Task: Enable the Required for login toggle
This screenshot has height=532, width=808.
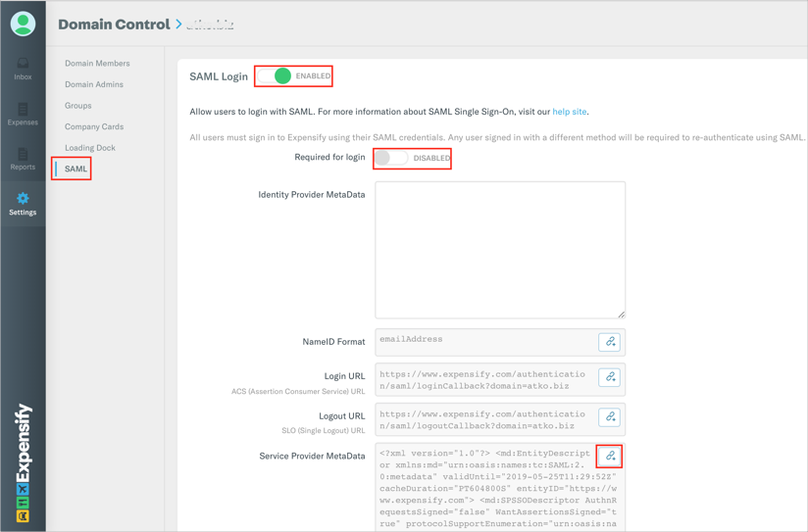Action: pyautogui.click(x=392, y=158)
